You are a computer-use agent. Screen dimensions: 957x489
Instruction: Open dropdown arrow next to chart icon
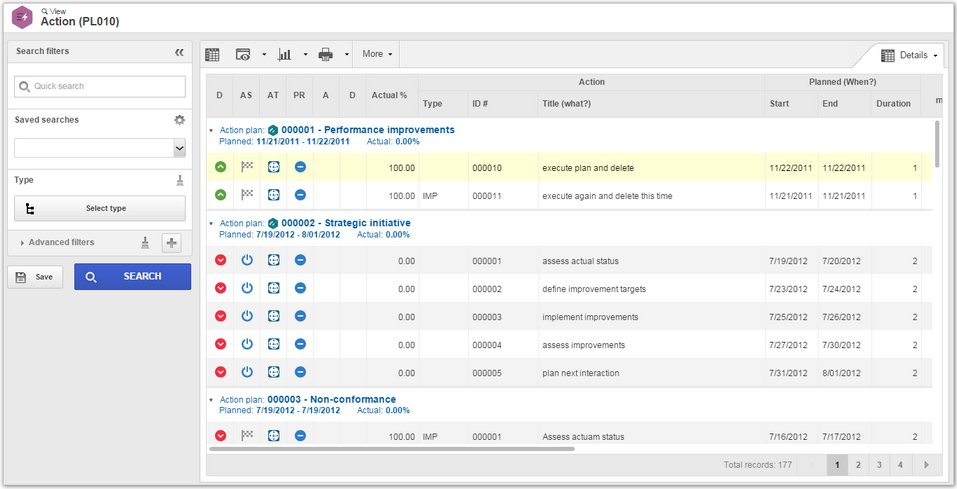point(305,54)
